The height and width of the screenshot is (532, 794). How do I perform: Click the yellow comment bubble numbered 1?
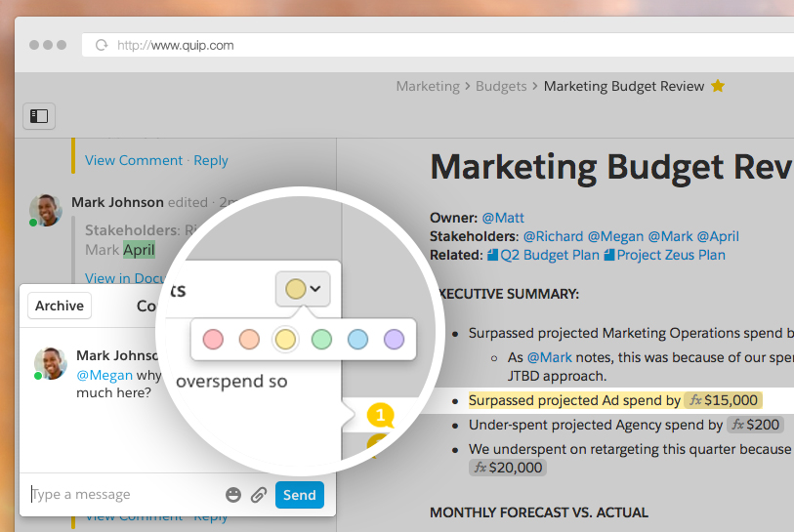tap(380, 415)
